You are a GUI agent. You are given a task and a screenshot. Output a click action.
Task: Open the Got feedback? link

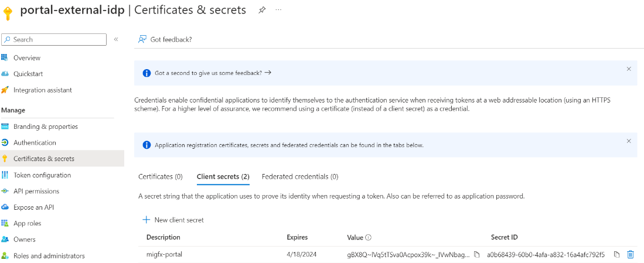click(x=171, y=39)
